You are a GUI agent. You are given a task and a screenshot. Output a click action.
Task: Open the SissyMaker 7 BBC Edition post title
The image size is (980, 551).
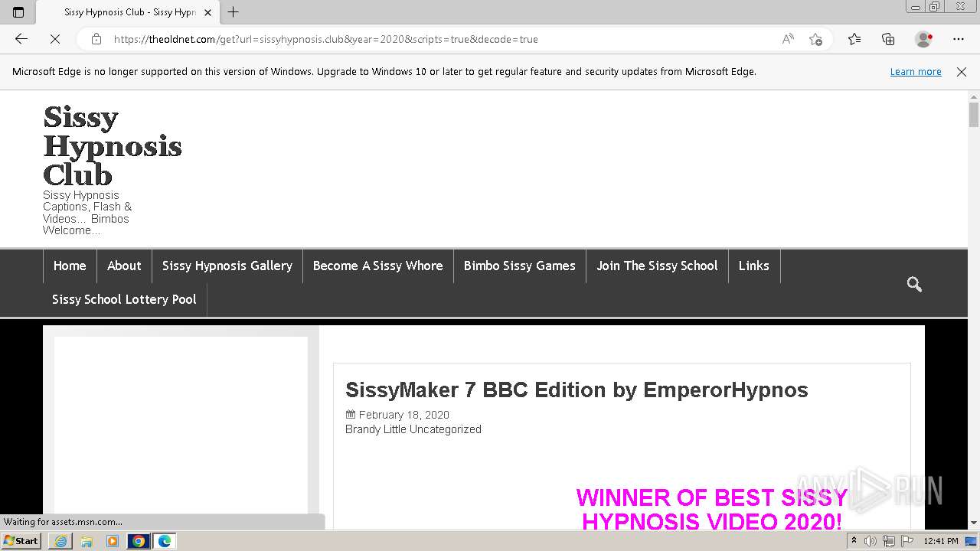[x=577, y=390]
